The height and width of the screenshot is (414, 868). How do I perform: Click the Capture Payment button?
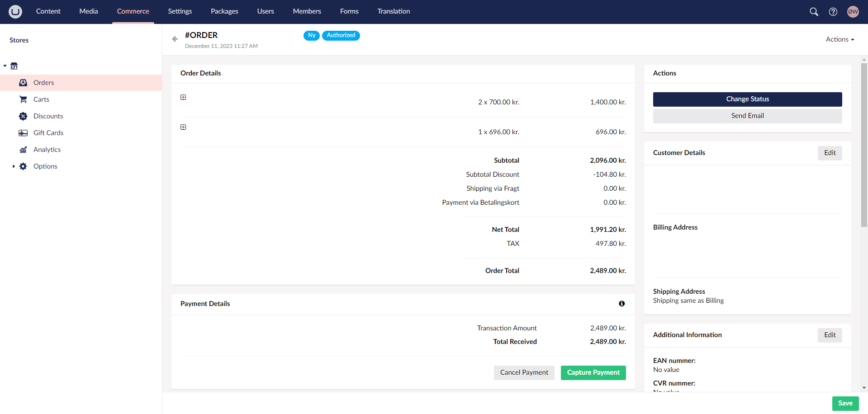click(x=593, y=372)
